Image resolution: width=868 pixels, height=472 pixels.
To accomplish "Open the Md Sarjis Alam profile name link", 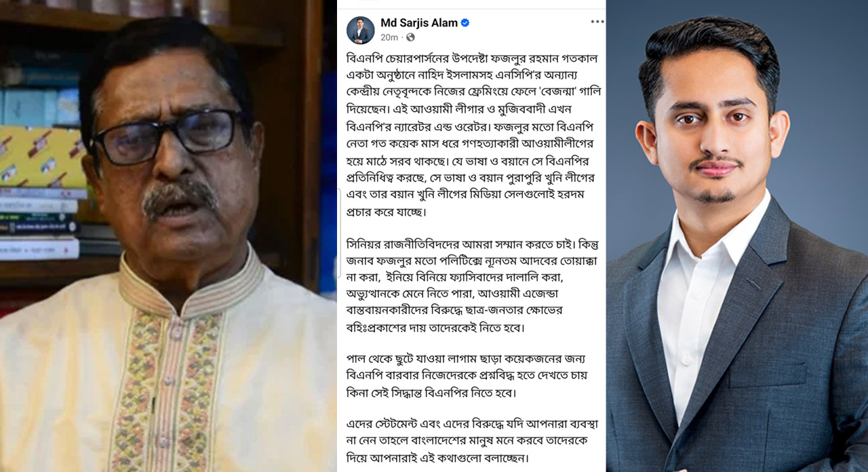I will [x=419, y=23].
